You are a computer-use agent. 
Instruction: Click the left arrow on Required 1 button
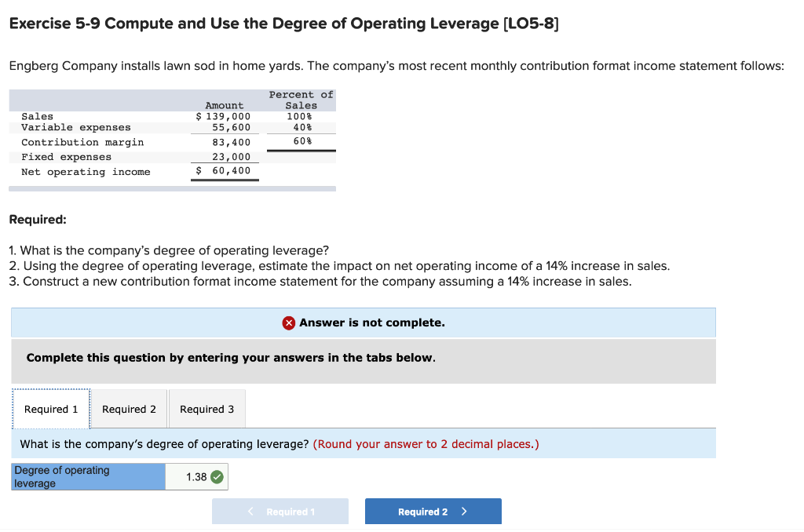(250, 511)
